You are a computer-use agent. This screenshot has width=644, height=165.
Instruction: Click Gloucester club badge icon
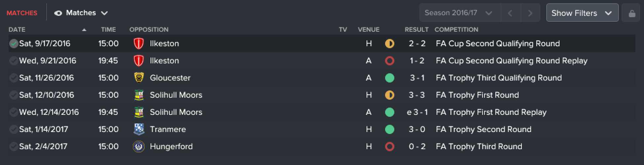pos(139,78)
